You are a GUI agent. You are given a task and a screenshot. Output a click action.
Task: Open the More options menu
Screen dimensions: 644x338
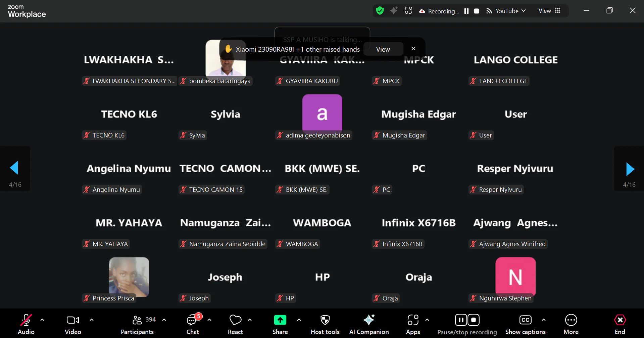pos(571,320)
